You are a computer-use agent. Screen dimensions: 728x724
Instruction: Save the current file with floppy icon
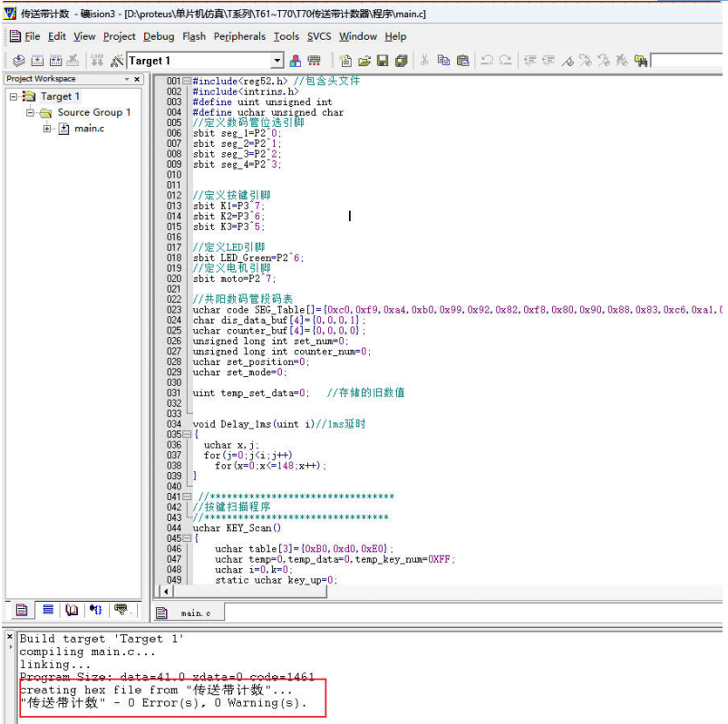click(383, 61)
